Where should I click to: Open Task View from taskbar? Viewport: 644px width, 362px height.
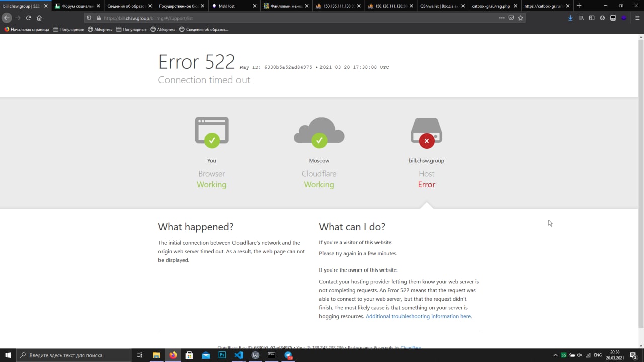tap(139, 355)
